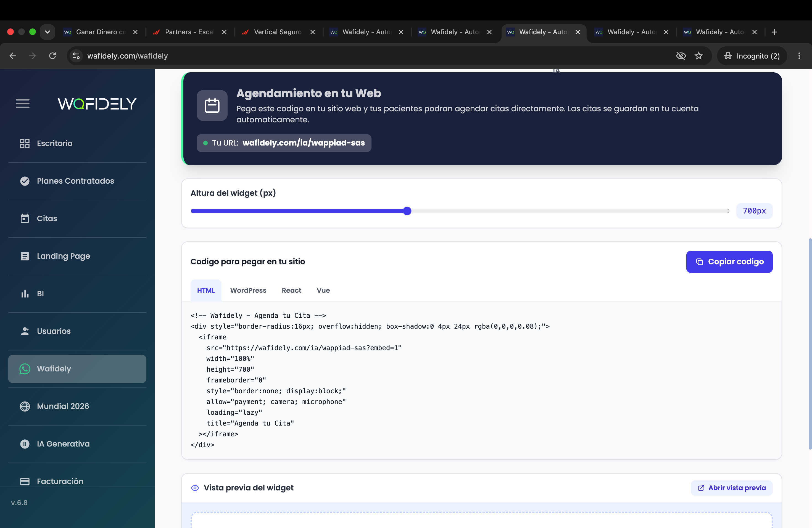Image resolution: width=812 pixels, height=528 pixels.
Task: Open a new browser tab
Action: [x=774, y=32]
